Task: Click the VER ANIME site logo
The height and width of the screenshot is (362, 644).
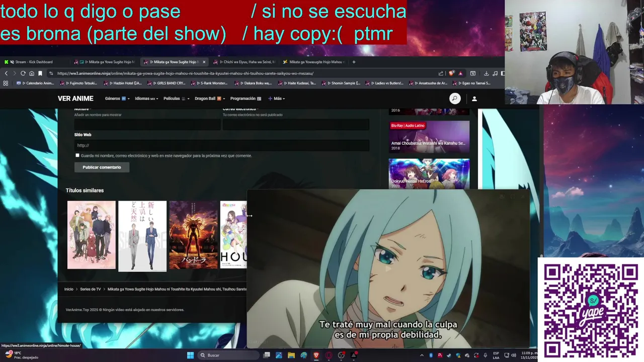Action: coord(75,99)
